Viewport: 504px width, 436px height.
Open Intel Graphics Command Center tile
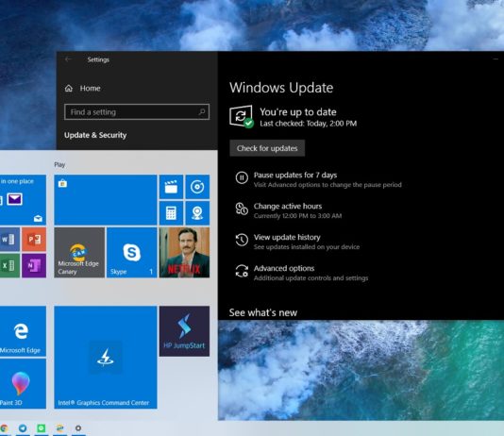point(106,358)
